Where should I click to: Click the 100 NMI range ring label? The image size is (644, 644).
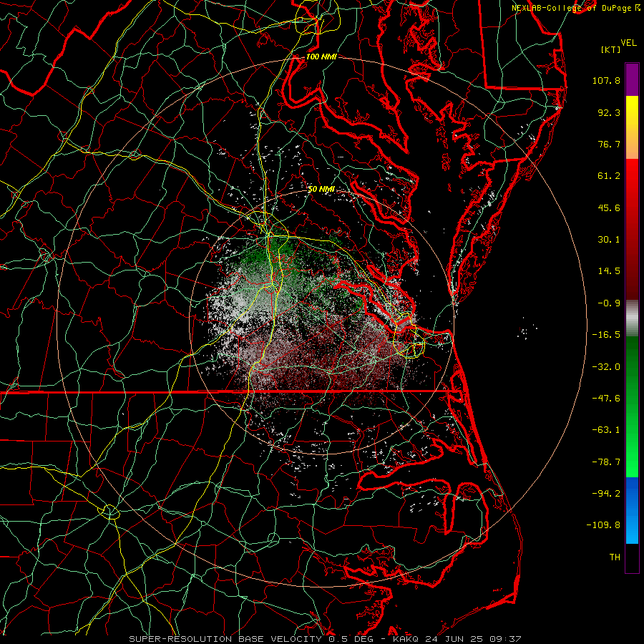click(321, 57)
